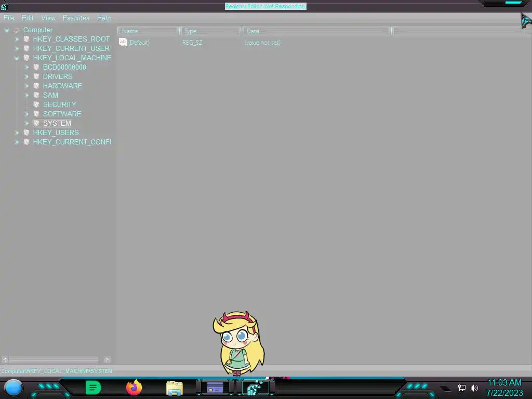Click the SOFTWARE key icon
The width and height of the screenshot is (532, 399).
36,114
